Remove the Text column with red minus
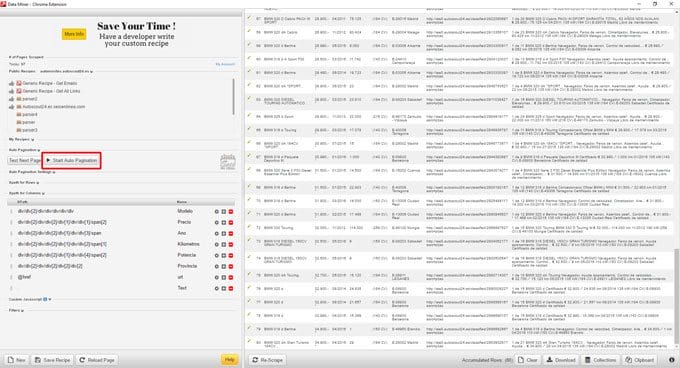Screen dimensions: 680x368 tap(231, 288)
